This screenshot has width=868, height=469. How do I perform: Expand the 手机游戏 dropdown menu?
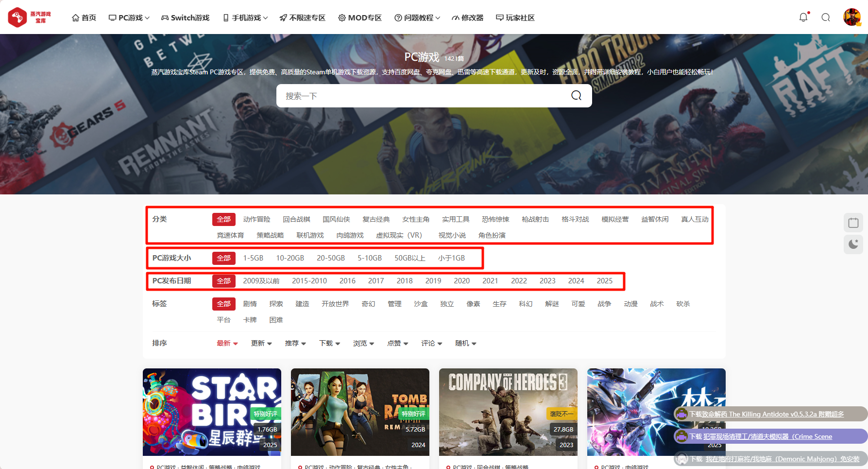pyautogui.click(x=245, y=17)
